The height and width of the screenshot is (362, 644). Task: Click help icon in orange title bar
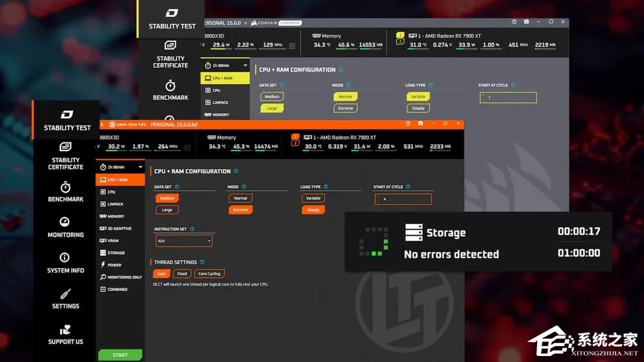pyautogui.click(x=408, y=123)
